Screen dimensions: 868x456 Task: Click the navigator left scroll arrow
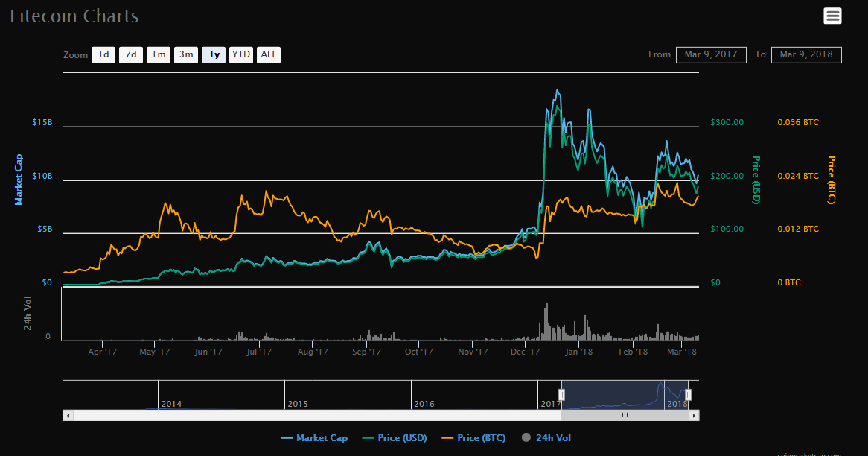[68, 415]
